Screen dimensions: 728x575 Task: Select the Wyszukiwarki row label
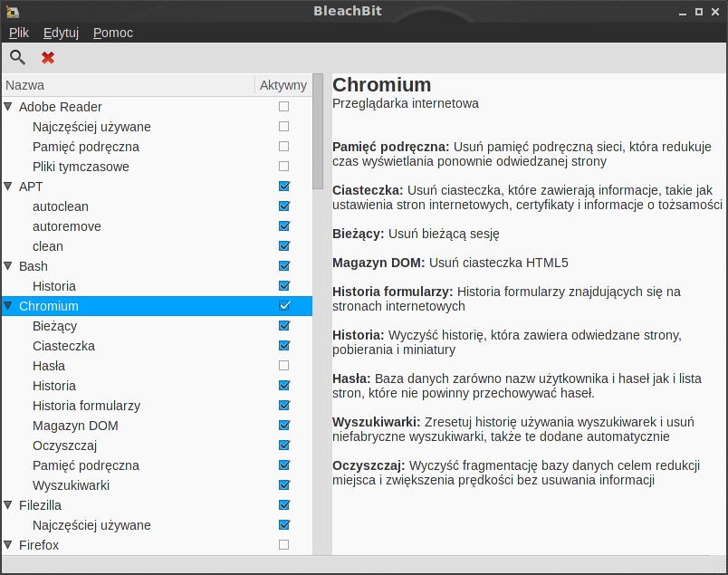coord(71,485)
